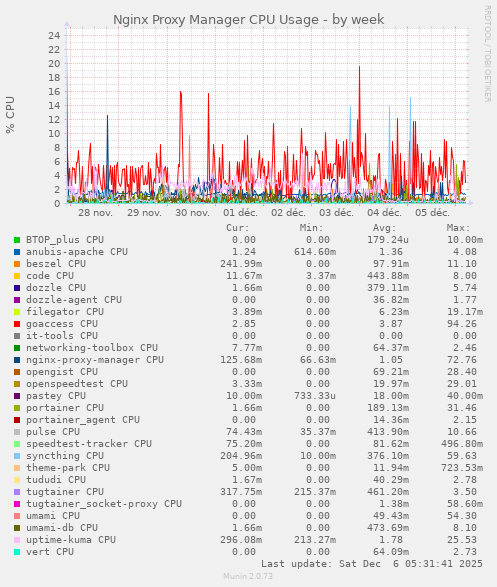The width and height of the screenshot is (497, 587).
Task: Click the '28 nov.' x-axis date label
Action: [95, 213]
